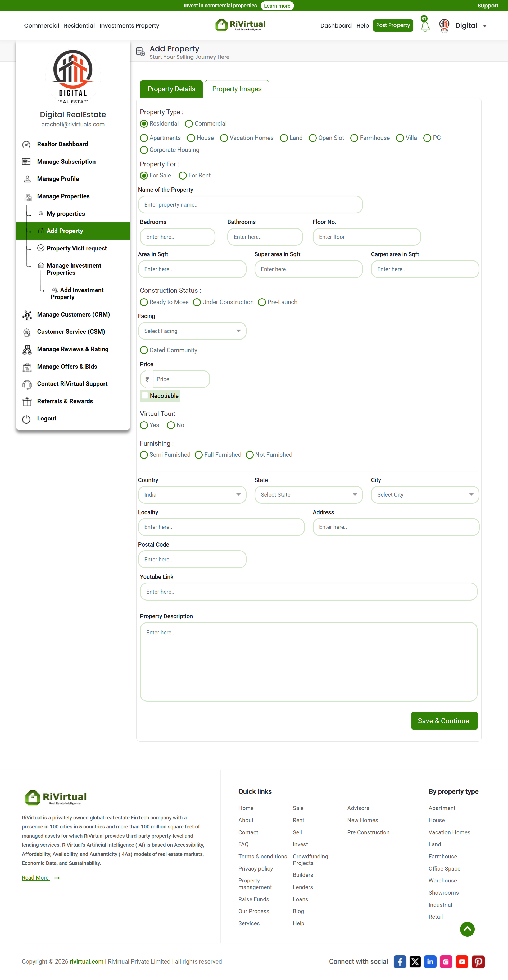Click the scroll-to-top arrow button

pyautogui.click(x=467, y=929)
